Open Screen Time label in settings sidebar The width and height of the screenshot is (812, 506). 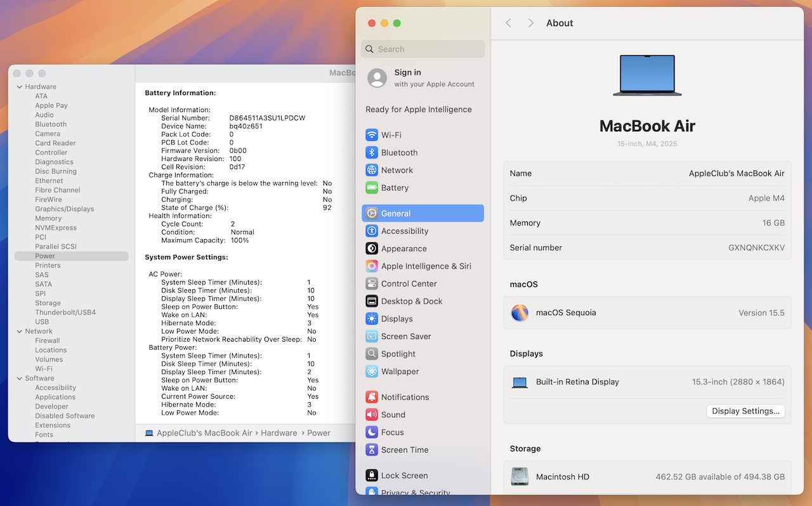point(405,450)
